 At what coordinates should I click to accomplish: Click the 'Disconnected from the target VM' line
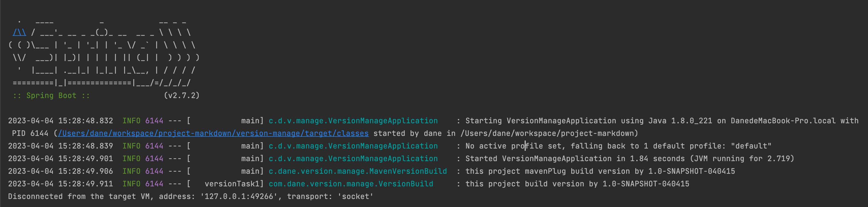191,196
